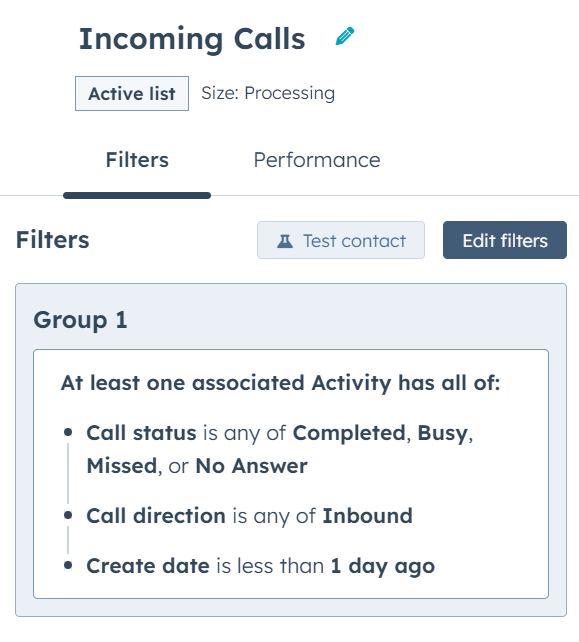Click the Missed status value
Image resolution: width=579 pixels, height=642 pixels.
pos(122,466)
